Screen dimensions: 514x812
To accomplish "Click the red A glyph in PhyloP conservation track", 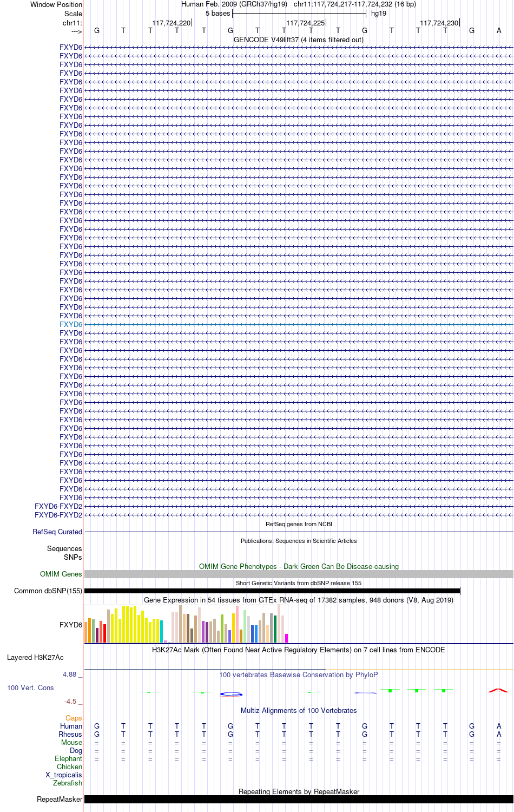I will 498,690.
